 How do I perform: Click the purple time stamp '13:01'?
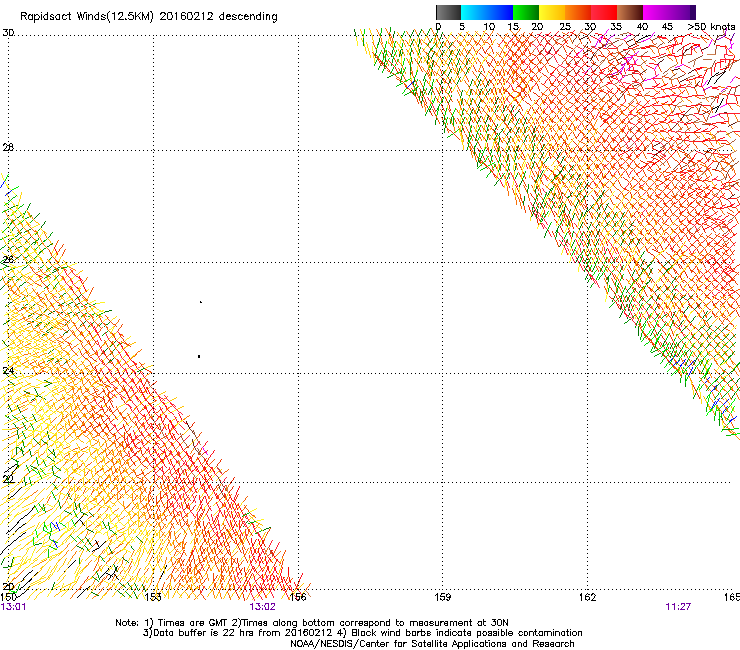(x=13, y=607)
